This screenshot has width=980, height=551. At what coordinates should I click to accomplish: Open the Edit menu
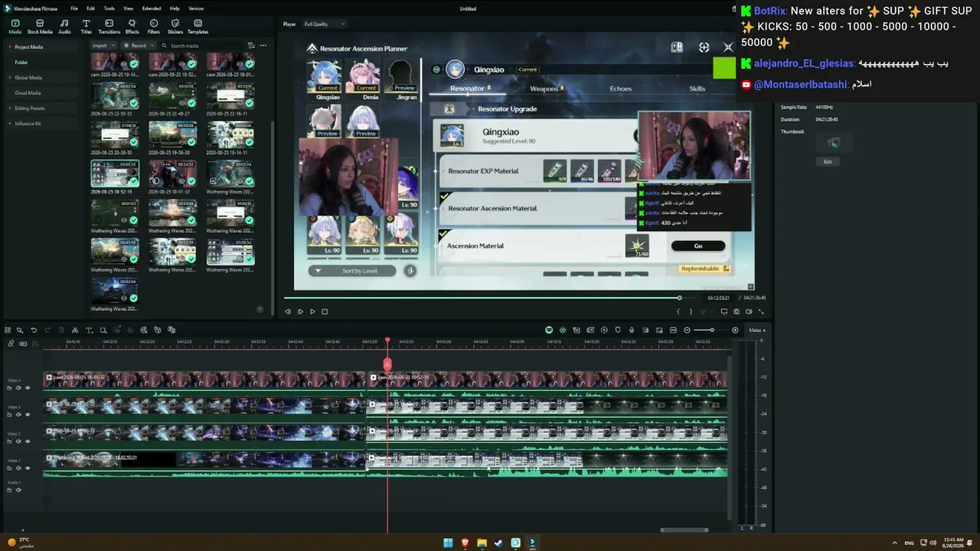[x=90, y=8]
